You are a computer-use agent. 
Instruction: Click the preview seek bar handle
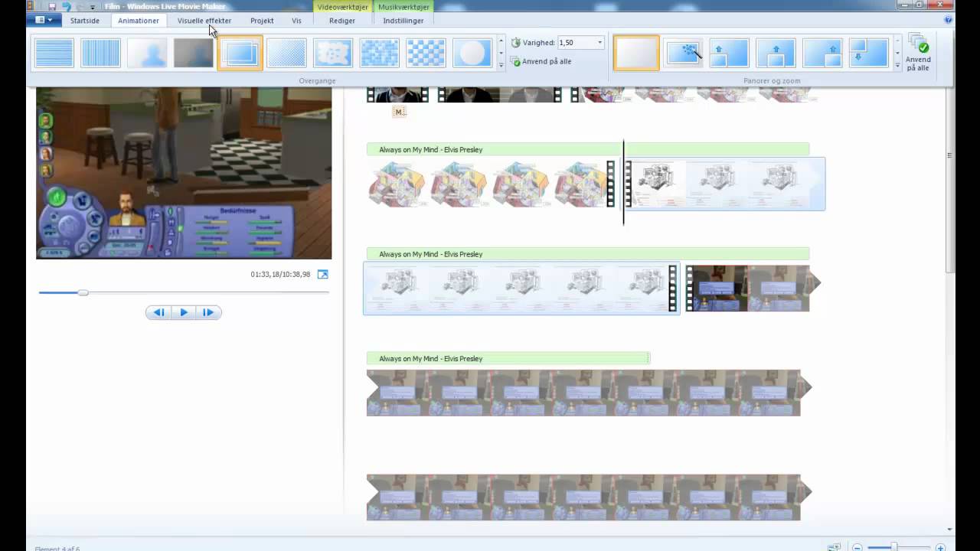point(83,292)
